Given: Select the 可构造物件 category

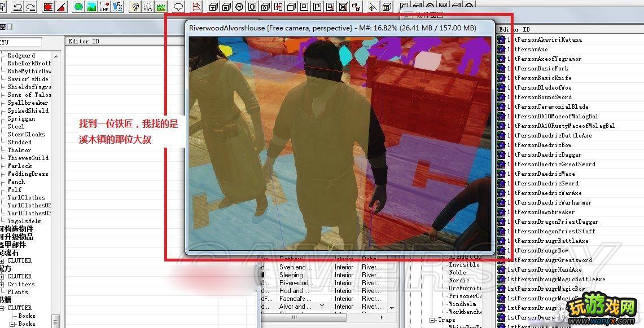Looking at the screenshot, I should tap(16, 229).
